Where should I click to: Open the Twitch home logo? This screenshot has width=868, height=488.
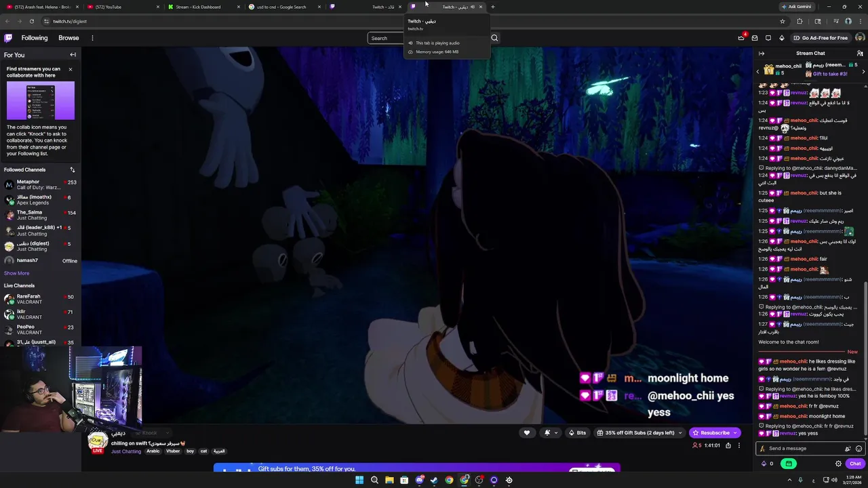coord(8,38)
